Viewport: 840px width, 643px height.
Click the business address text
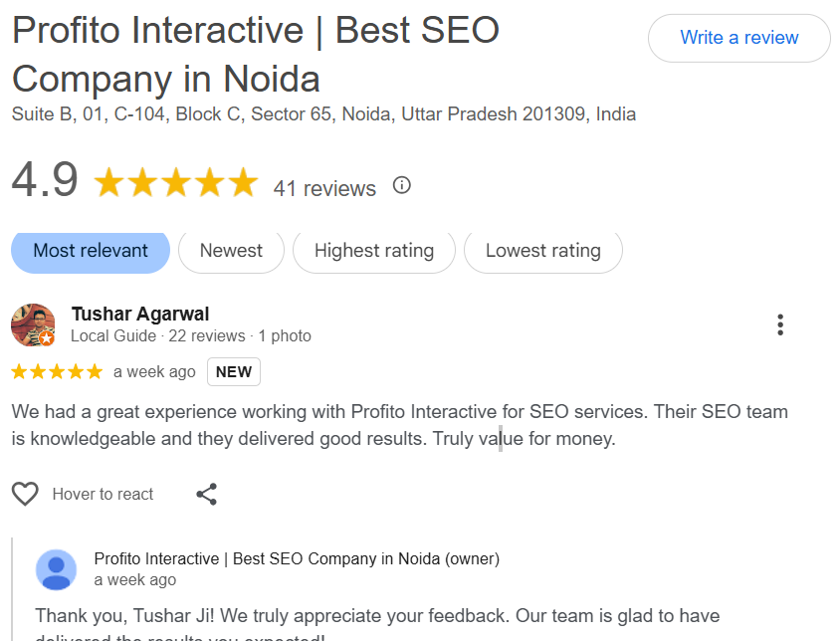pyautogui.click(x=322, y=113)
